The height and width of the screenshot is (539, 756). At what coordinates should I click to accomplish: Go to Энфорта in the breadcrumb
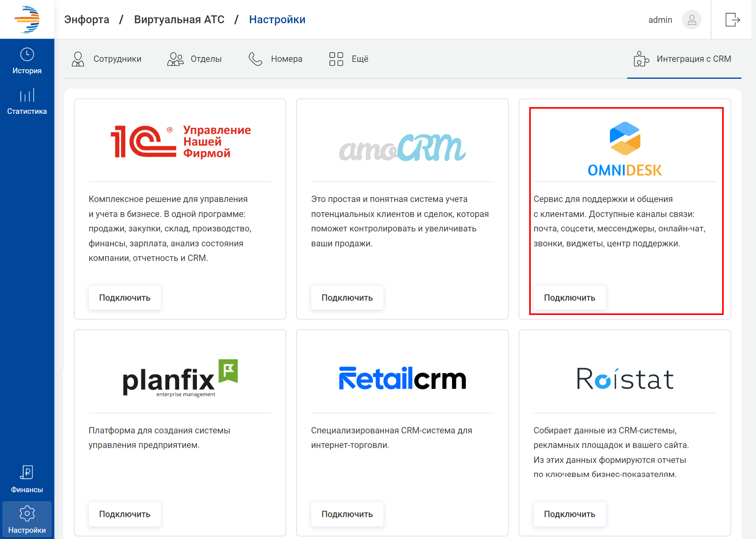click(x=87, y=19)
